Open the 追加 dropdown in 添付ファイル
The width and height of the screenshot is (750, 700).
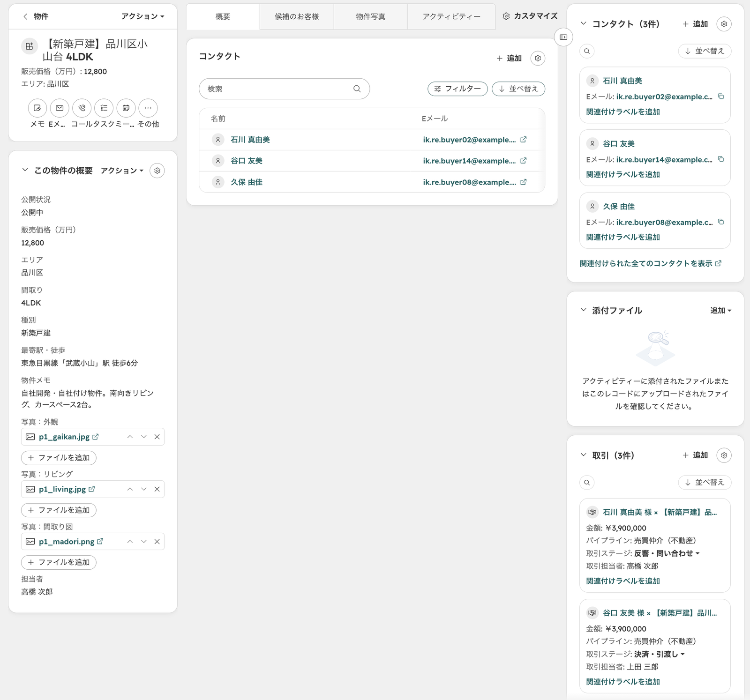click(x=720, y=310)
